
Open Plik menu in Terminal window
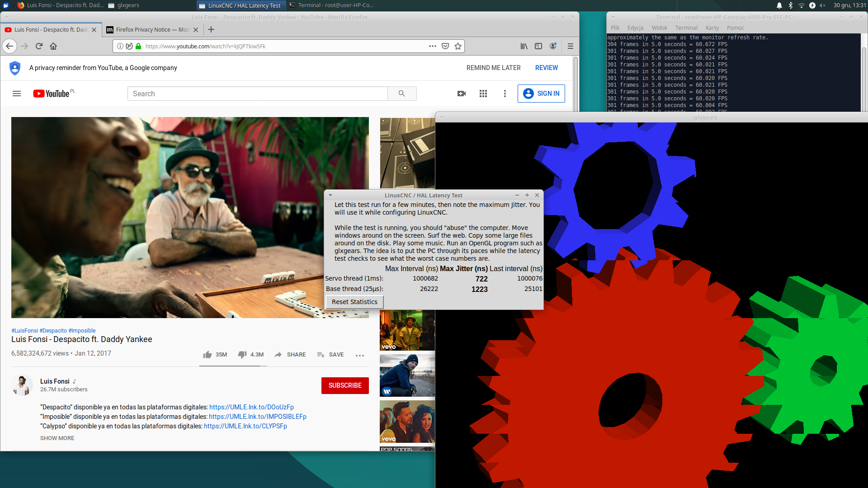[615, 28]
